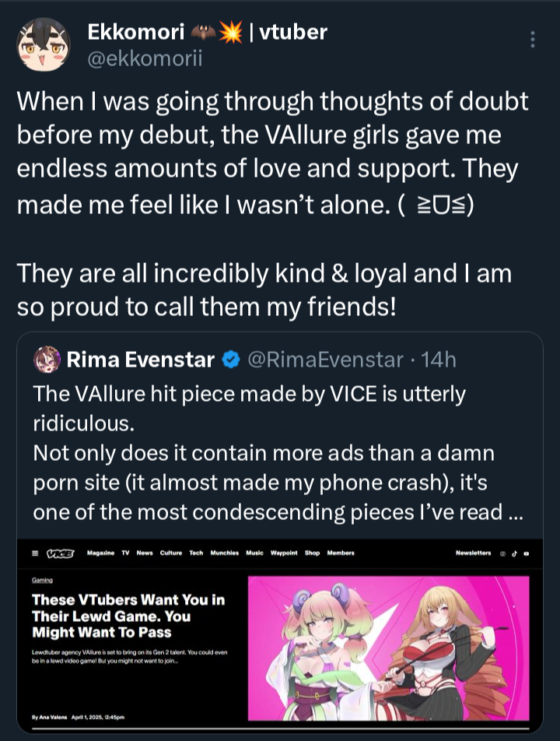
Task: Click the VICE logo
Action: pyautogui.click(x=60, y=553)
